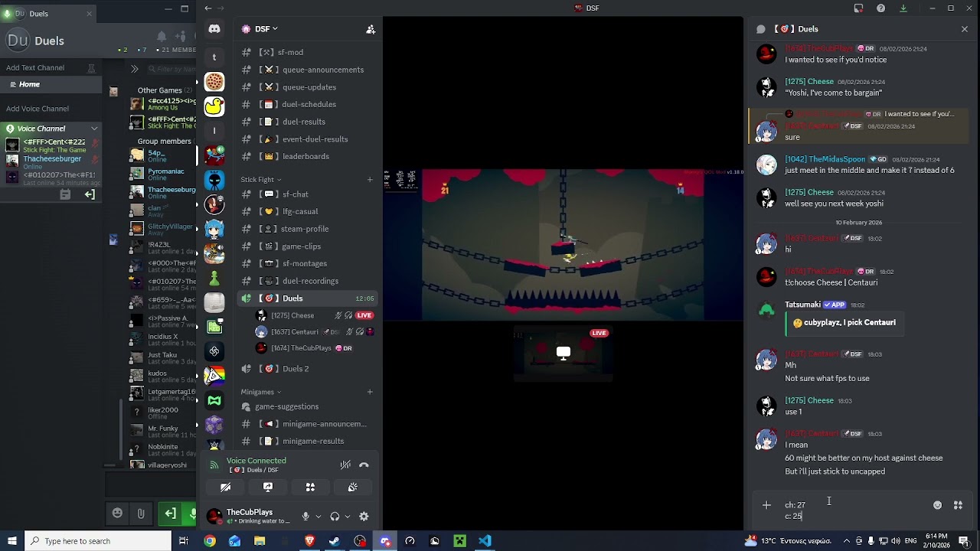Open the apps launcher in message box

click(958, 505)
